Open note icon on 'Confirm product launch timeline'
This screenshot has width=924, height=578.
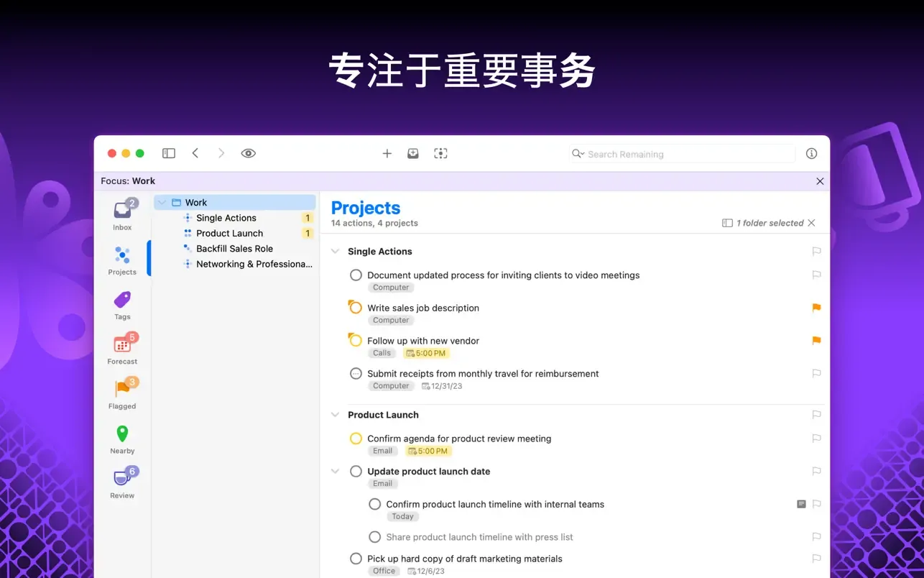pyautogui.click(x=801, y=505)
